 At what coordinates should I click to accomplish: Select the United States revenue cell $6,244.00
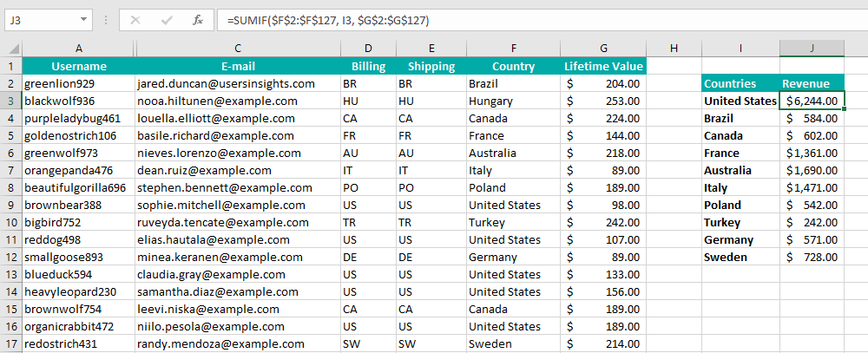(812, 101)
